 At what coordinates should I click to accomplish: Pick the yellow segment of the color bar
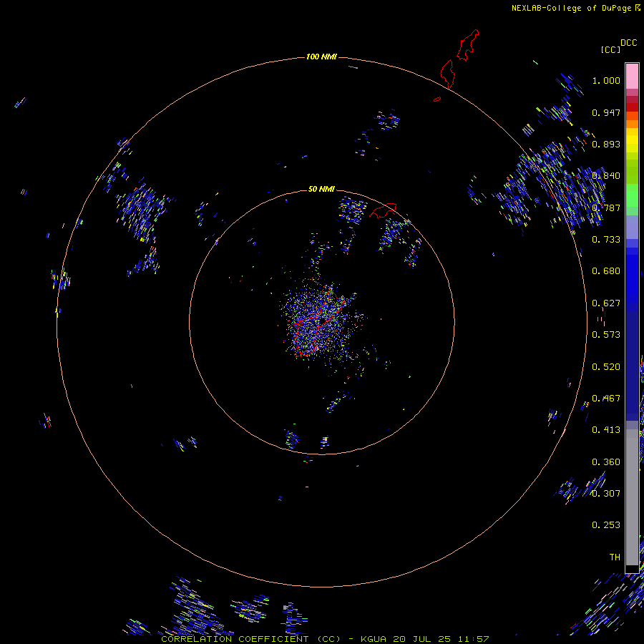tap(632, 141)
